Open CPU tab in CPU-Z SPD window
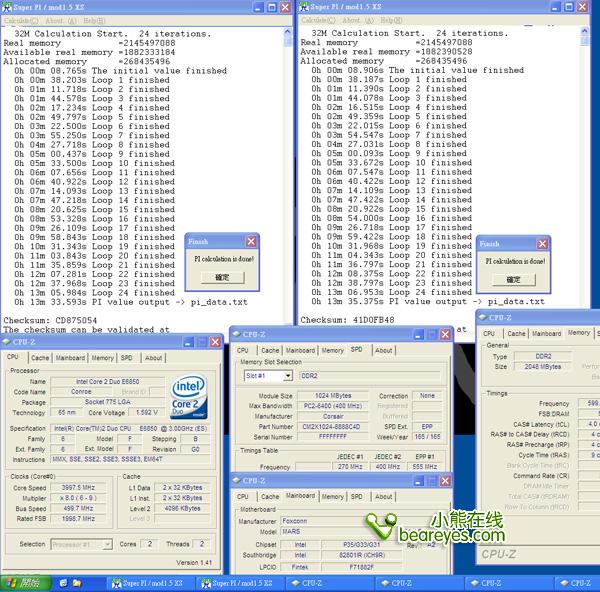This screenshot has height=592, width=600. [243, 350]
